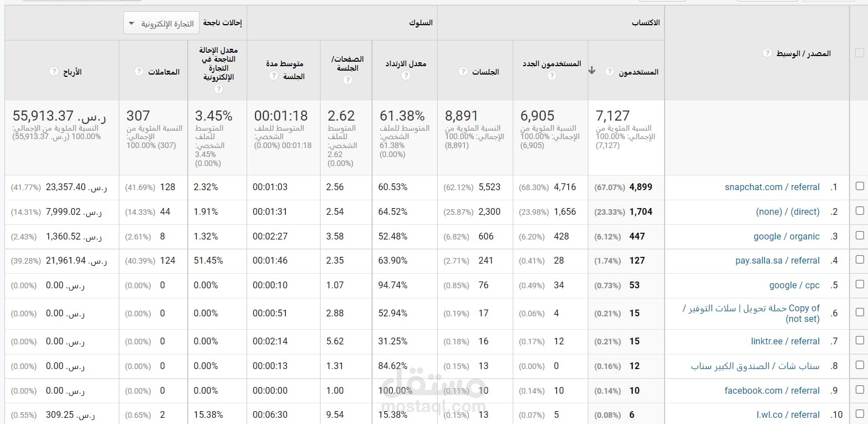The height and width of the screenshot is (424, 868).
Task: Open help icon under الصفحات/الجلسة header
Action: pyautogui.click(x=347, y=80)
